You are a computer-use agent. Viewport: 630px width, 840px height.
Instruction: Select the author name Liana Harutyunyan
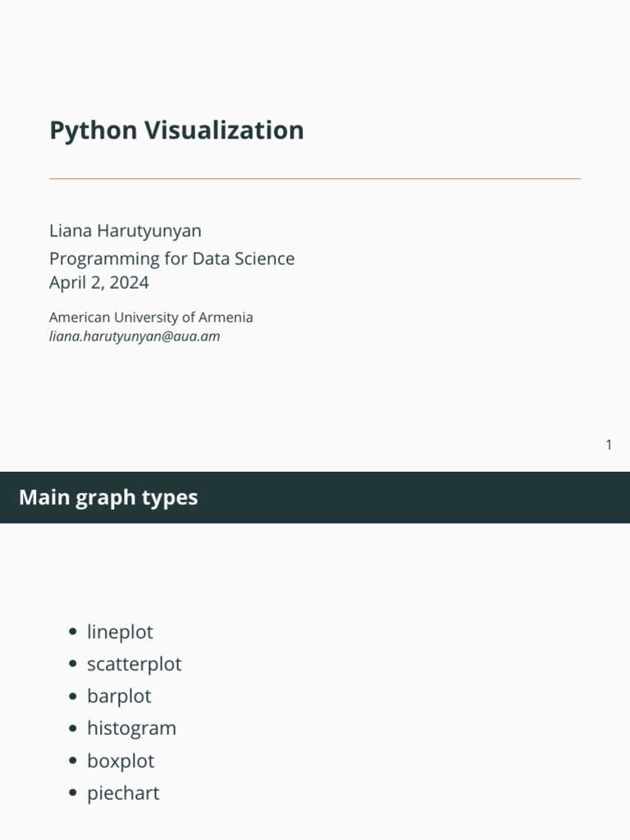pos(125,231)
